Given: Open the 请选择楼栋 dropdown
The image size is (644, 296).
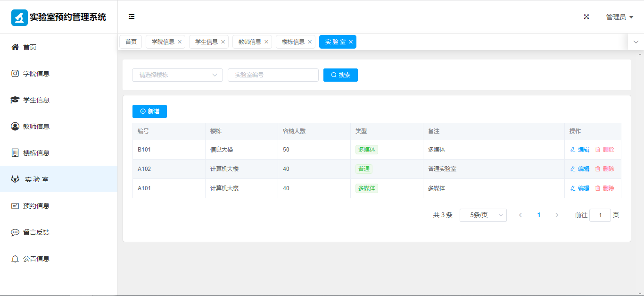Looking at the screenshot, I should [x=177, y=75].
